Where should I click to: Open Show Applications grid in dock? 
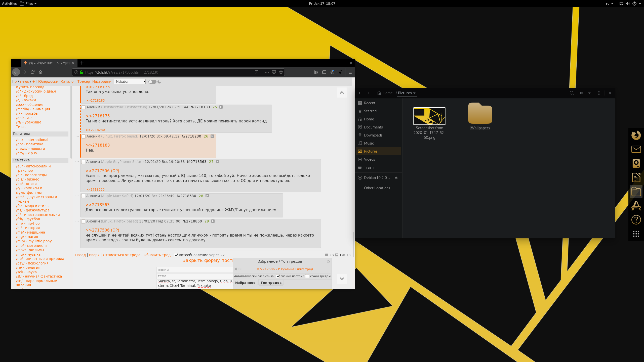pos(636,234)
